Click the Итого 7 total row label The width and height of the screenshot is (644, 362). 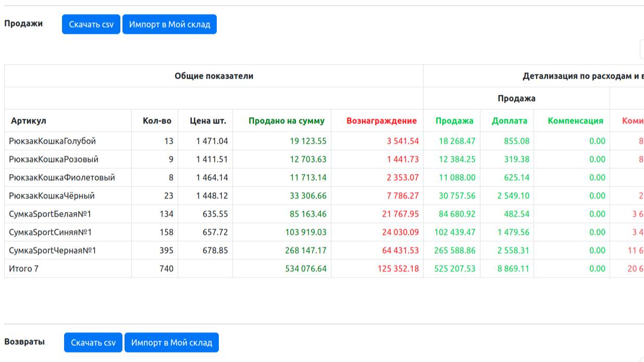click(24, 269)
